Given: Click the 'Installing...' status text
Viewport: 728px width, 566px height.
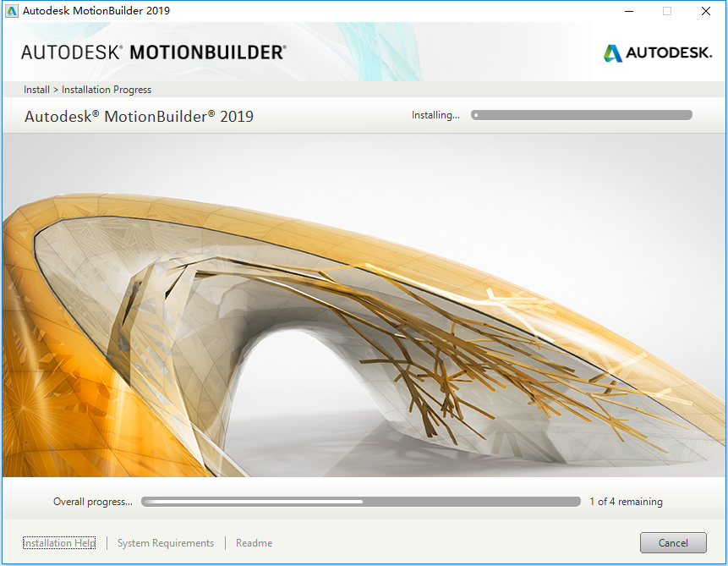Looking at the screenshot, I should pos(435,115).
